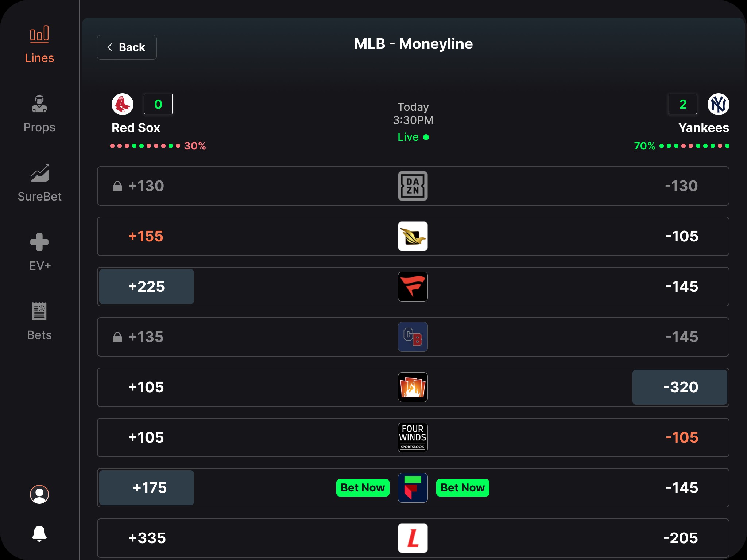Click the Four Winds Sportsbook logo
The image size is (747, 560).
[x=413, y=437]
